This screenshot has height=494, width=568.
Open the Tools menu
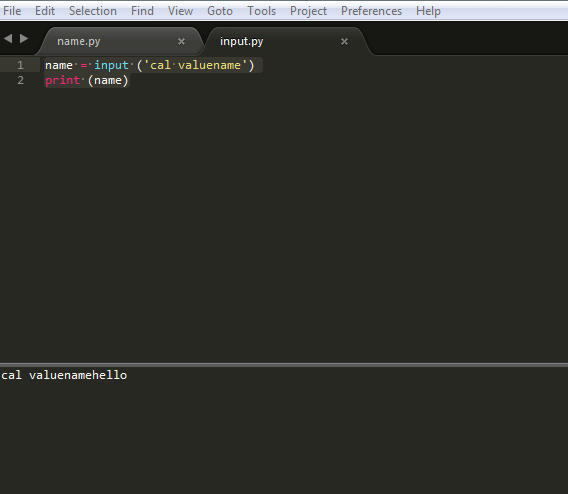(261, 11)
